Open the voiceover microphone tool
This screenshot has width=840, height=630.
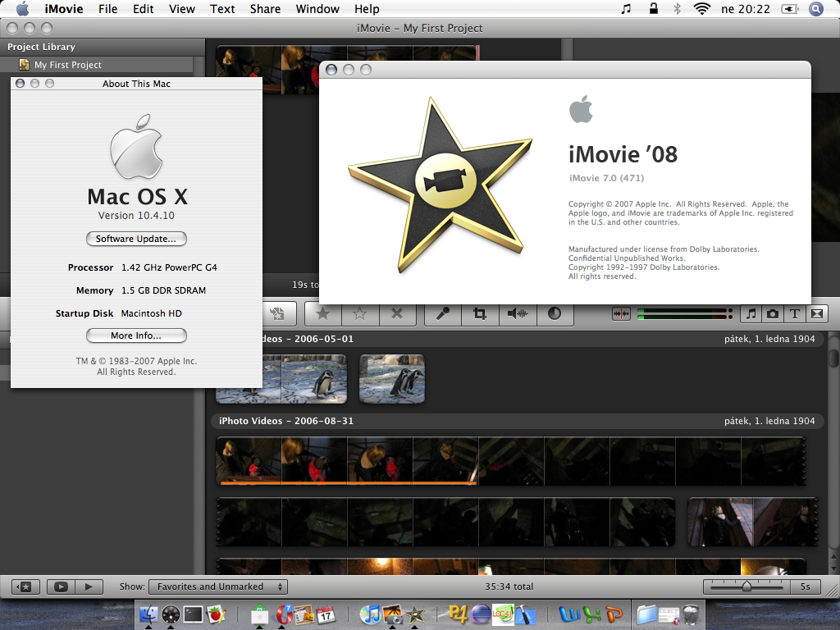click(x=443, y=313)
